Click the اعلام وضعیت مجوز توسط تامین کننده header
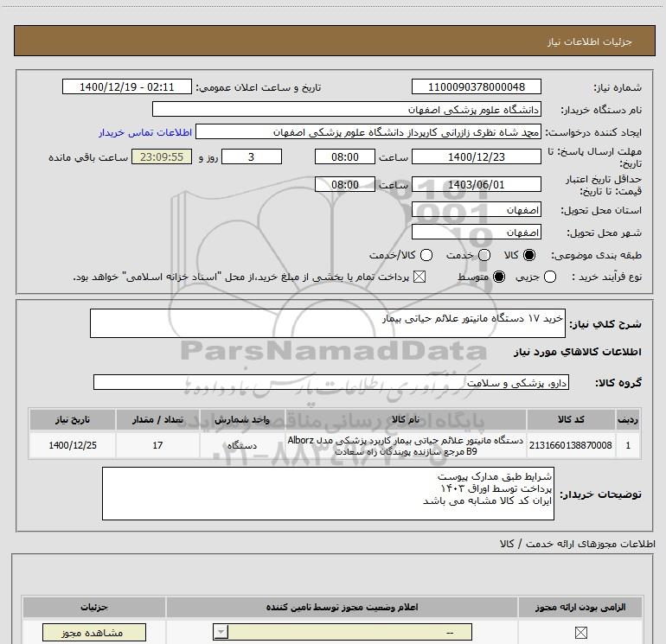 (x=342, y=607)
